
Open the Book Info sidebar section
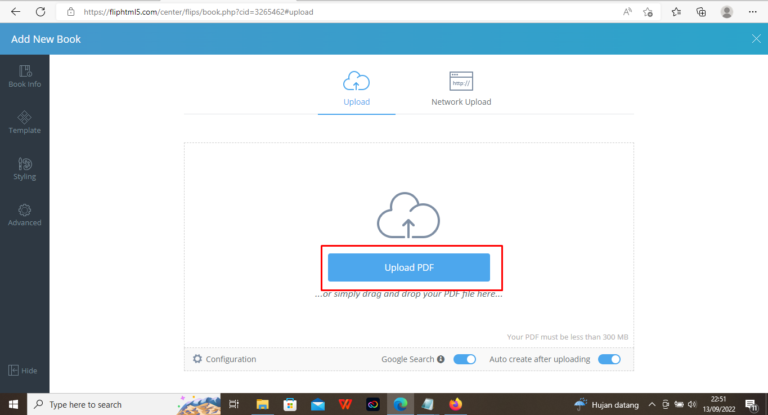(x=24, y=76)
